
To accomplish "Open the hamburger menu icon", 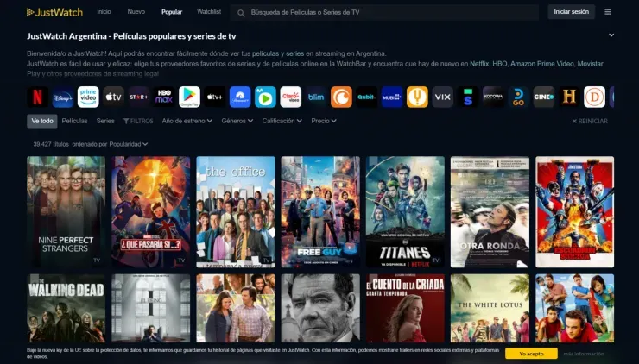I will 608,12.
